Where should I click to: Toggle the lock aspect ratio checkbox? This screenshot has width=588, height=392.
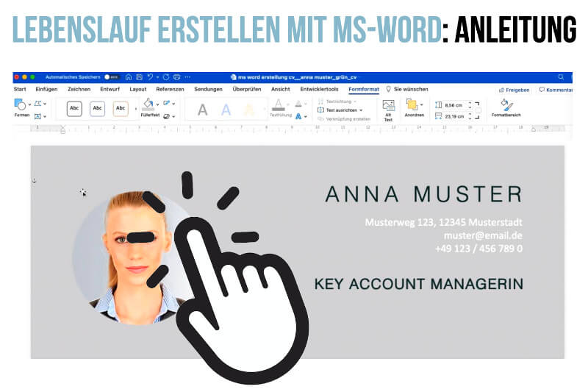point(478,110)
